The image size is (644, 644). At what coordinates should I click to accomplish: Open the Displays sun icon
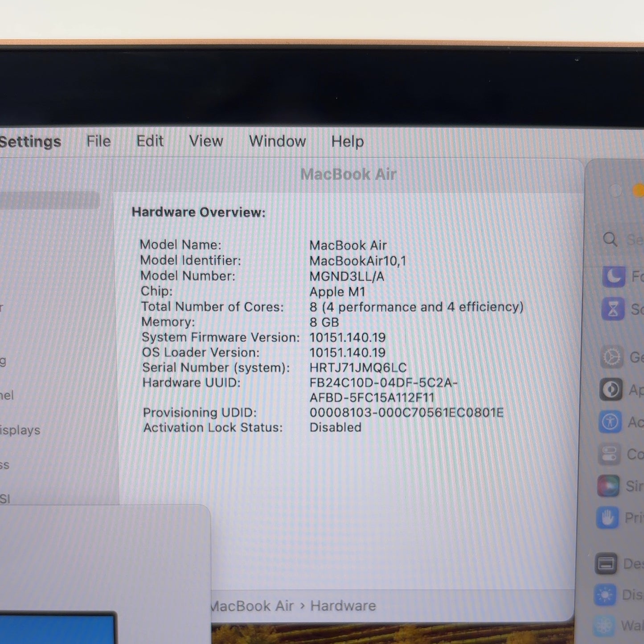click(x=605, y=595)
